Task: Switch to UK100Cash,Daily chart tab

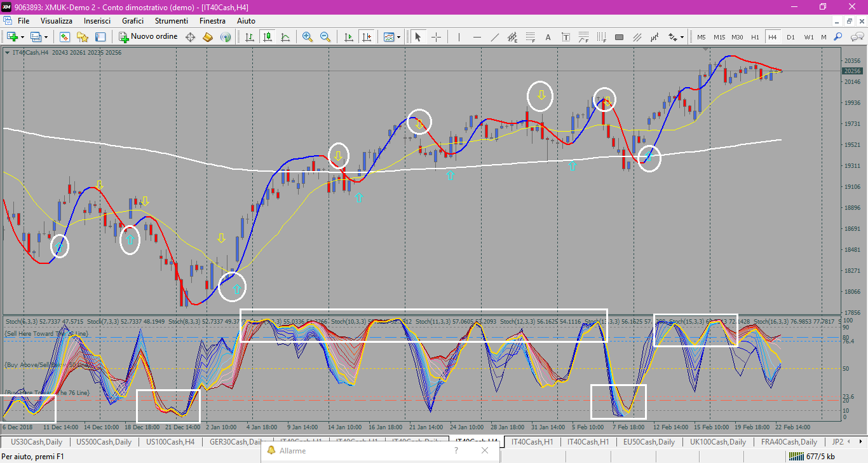Action: pyautogui.click(x=718, y=442)
